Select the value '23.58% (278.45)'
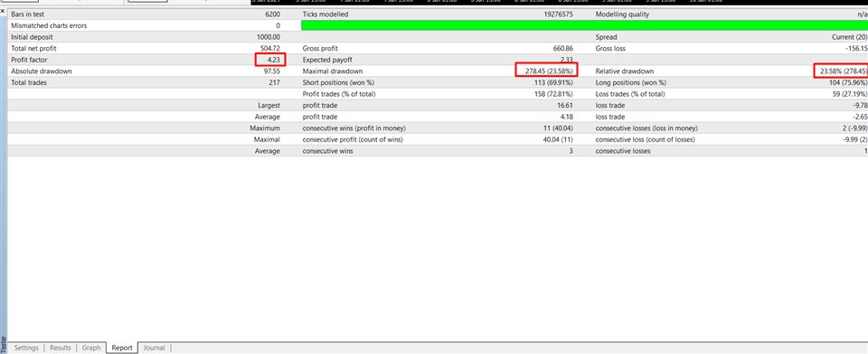Image resolution: width=868 pixels, height=354 pixels. point(844,72)
